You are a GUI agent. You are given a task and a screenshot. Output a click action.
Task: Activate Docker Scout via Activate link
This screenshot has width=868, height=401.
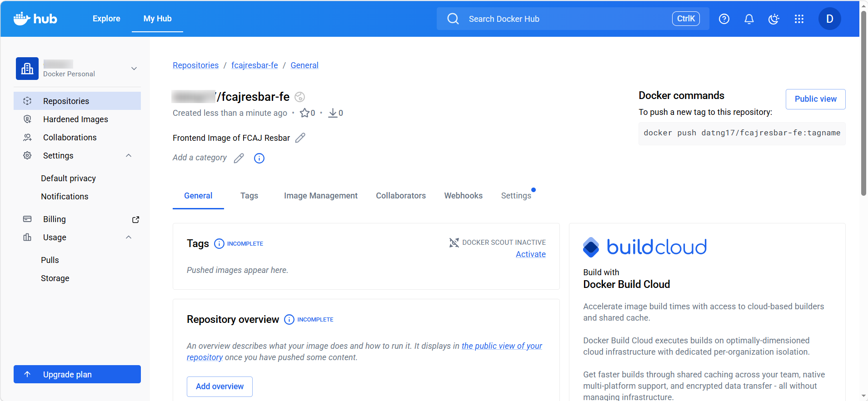[x=531, y=254]
